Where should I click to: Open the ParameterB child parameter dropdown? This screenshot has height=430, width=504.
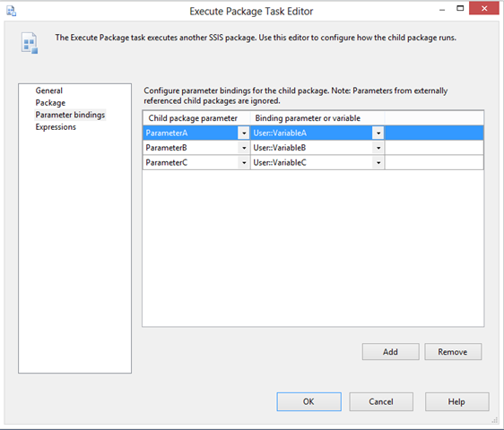tap(244, 148)
